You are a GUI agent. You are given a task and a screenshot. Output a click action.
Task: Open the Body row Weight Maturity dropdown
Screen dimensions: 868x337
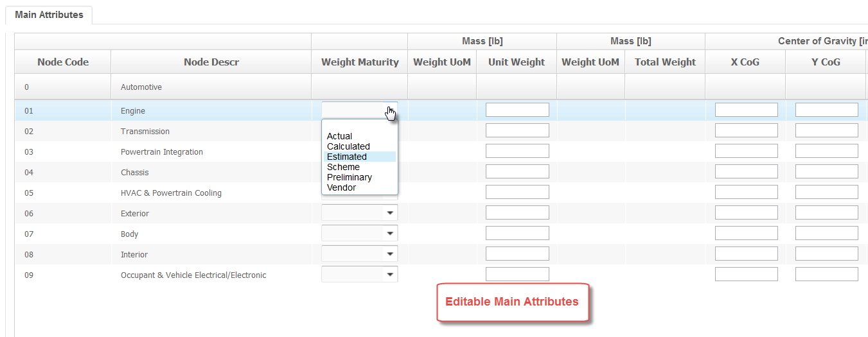click(359, 233)
